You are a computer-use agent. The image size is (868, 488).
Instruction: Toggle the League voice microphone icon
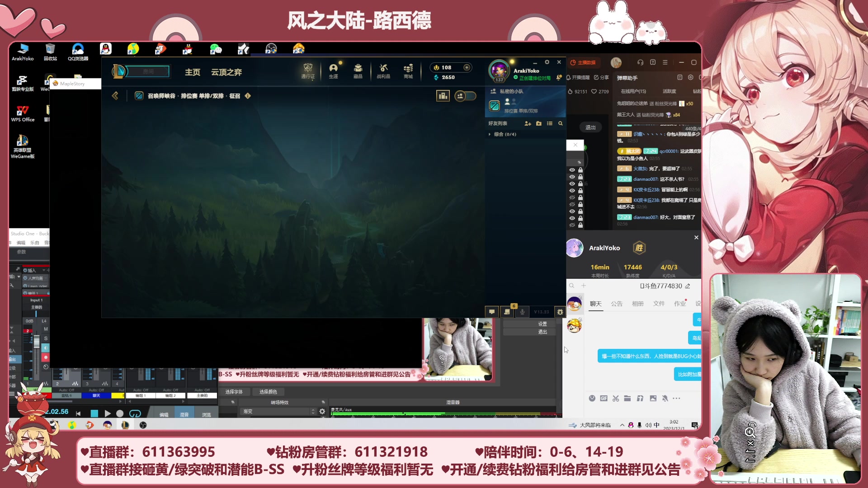[522, 312]
